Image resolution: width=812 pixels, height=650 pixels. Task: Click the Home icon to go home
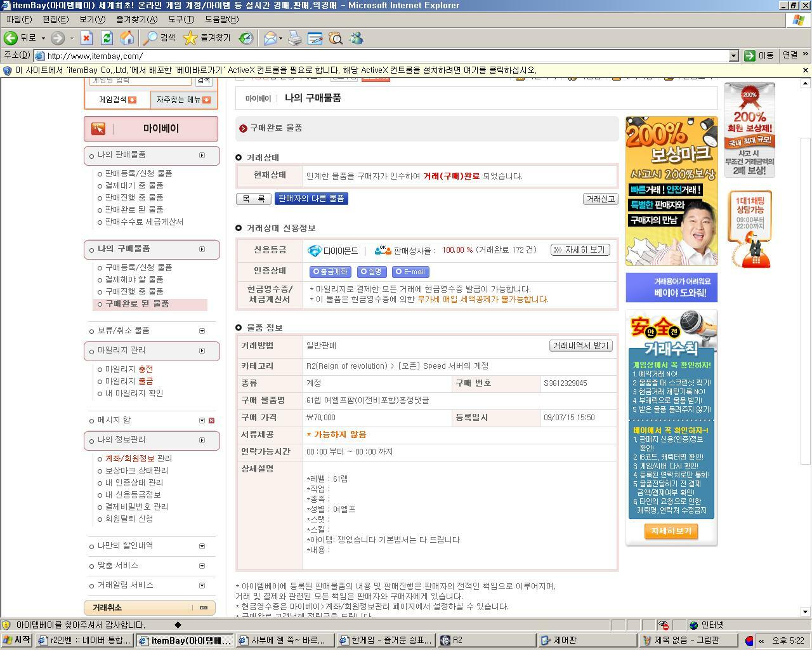pyautogui.click(x=128, y=38)
